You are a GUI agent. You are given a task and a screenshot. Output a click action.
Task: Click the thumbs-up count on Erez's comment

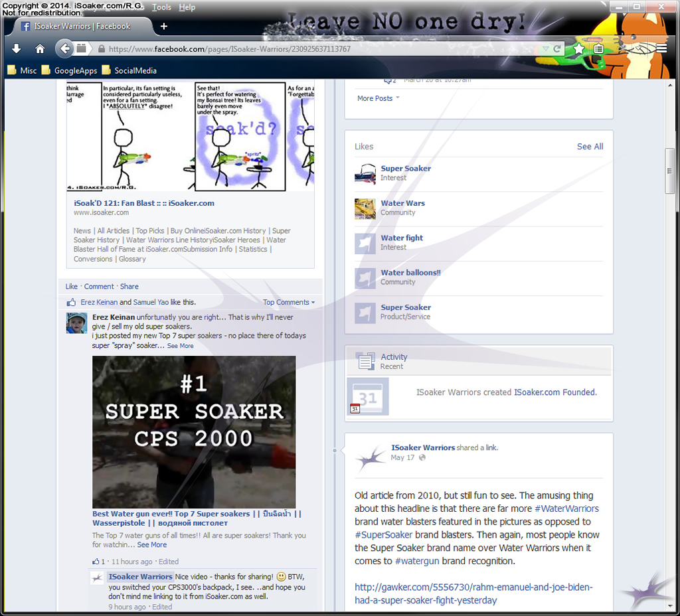(98, 562)
